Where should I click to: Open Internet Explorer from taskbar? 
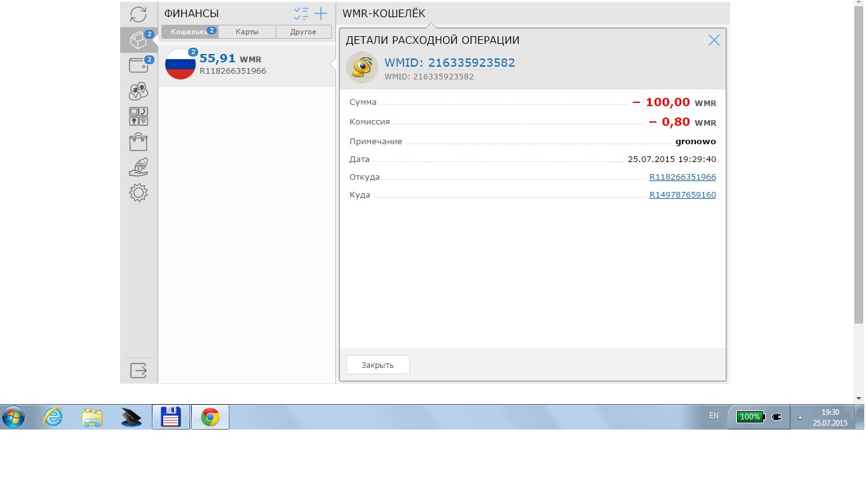53,417
